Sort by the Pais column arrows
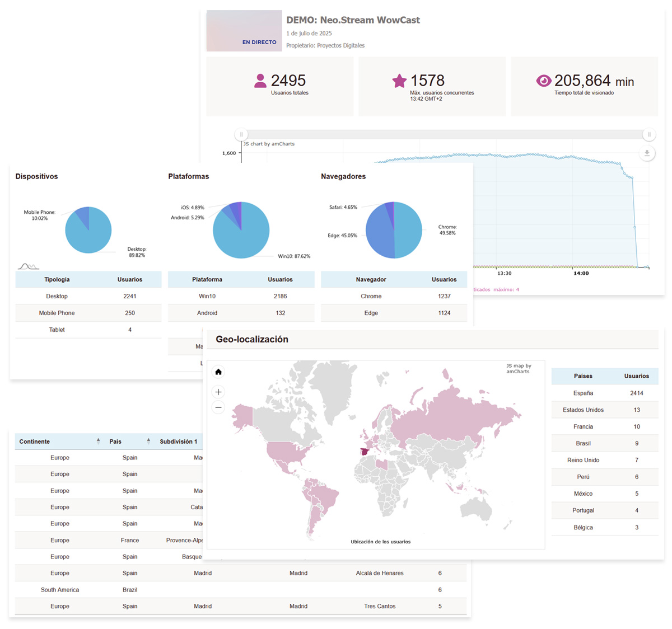This screenshot has height=629, width=672. coord(148,441)
